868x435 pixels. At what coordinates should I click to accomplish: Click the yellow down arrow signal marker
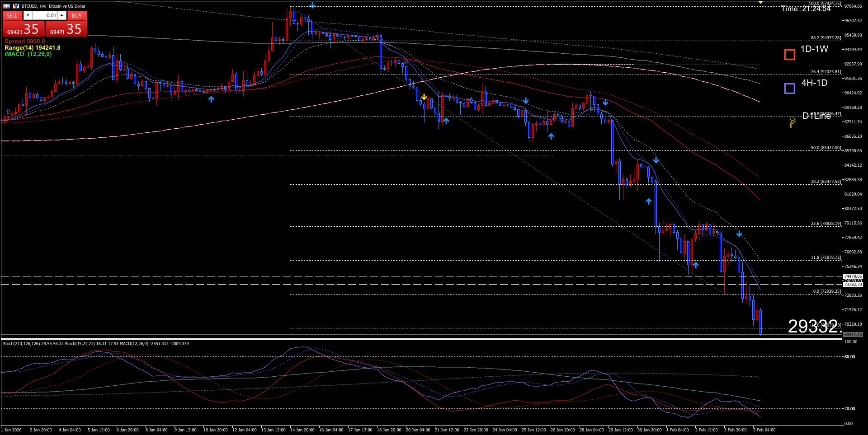[x=424, y=97]
